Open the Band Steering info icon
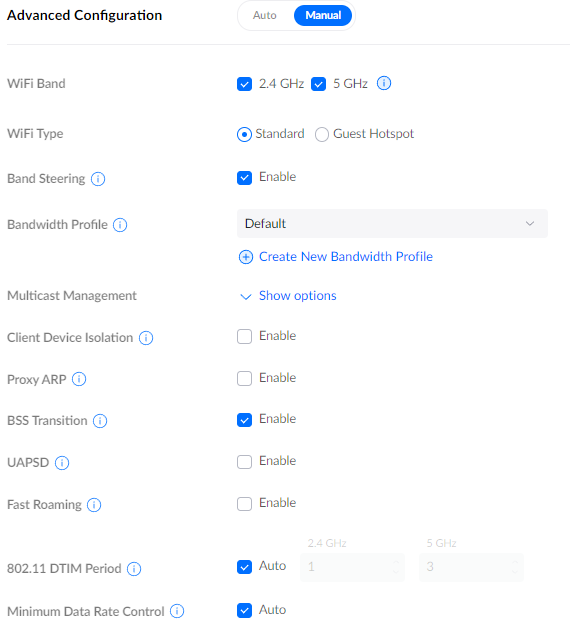 click(98, 179)
